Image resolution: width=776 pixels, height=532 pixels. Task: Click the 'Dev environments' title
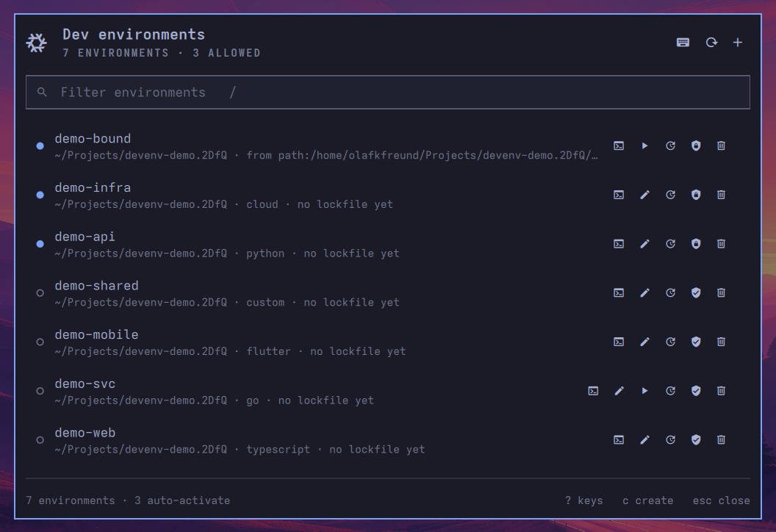point(134,34)
